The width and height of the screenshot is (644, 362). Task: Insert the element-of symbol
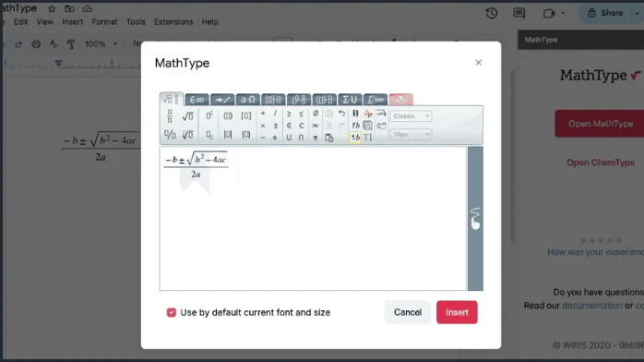[289, 126]
